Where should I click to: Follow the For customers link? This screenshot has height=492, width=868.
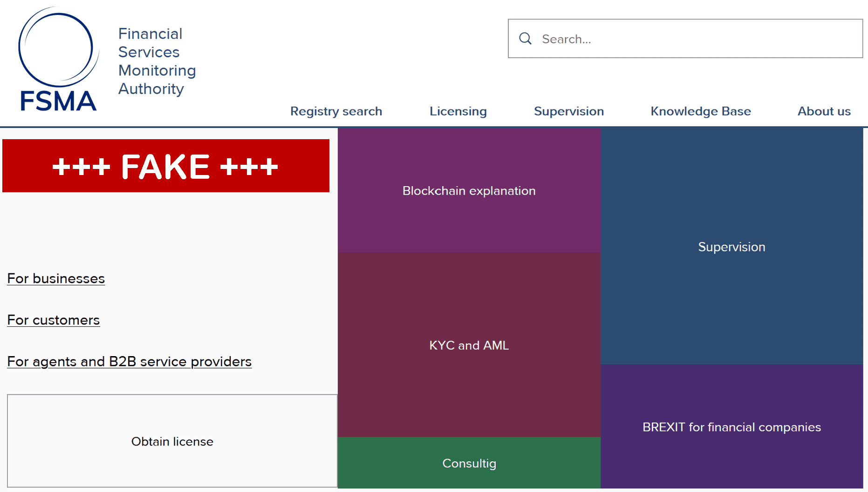tap(54, 320)
